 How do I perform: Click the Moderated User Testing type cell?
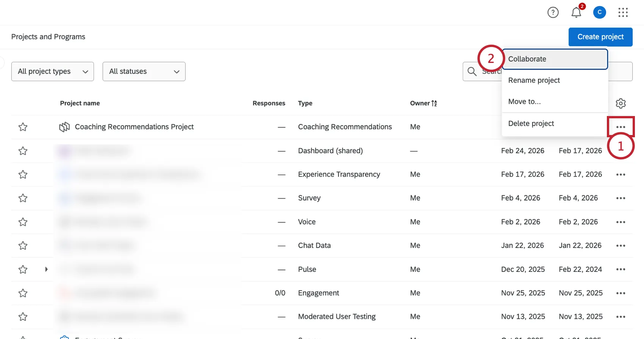[x=337, y=317]
